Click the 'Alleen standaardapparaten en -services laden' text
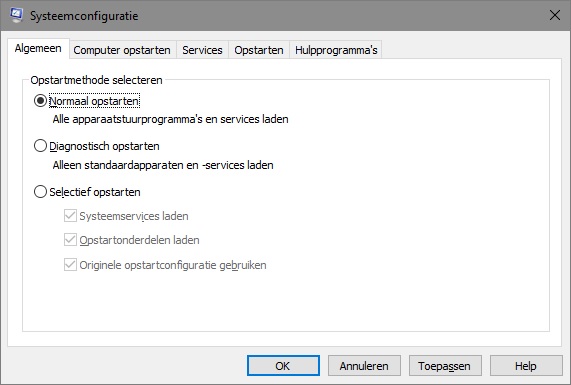Viewport: 571px width, 385px height. [x=163, y=165]
